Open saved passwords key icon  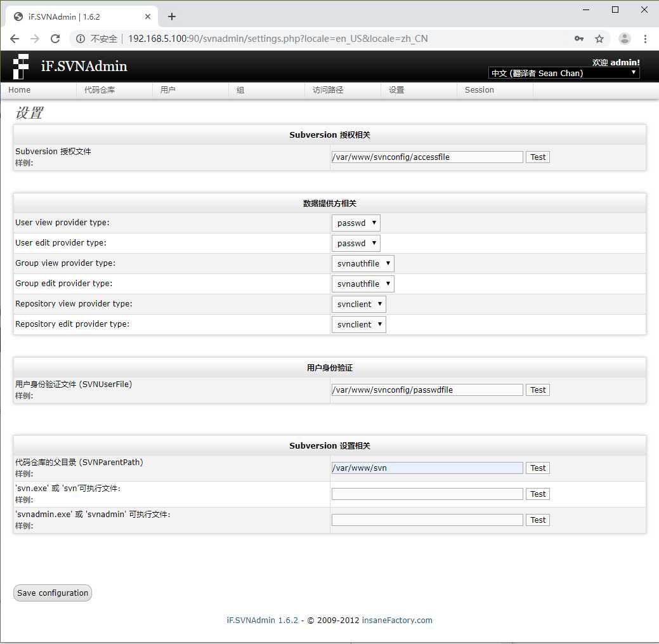click(578, 39)
